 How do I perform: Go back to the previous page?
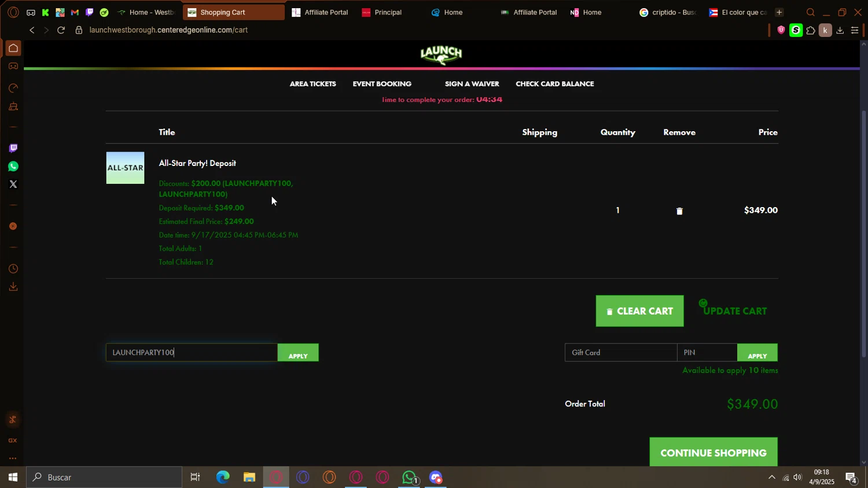coord(32,30)
